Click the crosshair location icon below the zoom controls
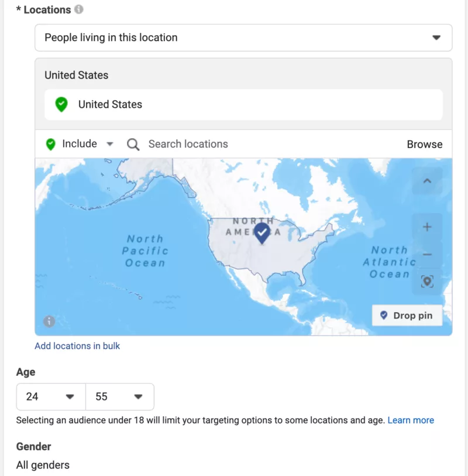468x476 pixels. 426,281
